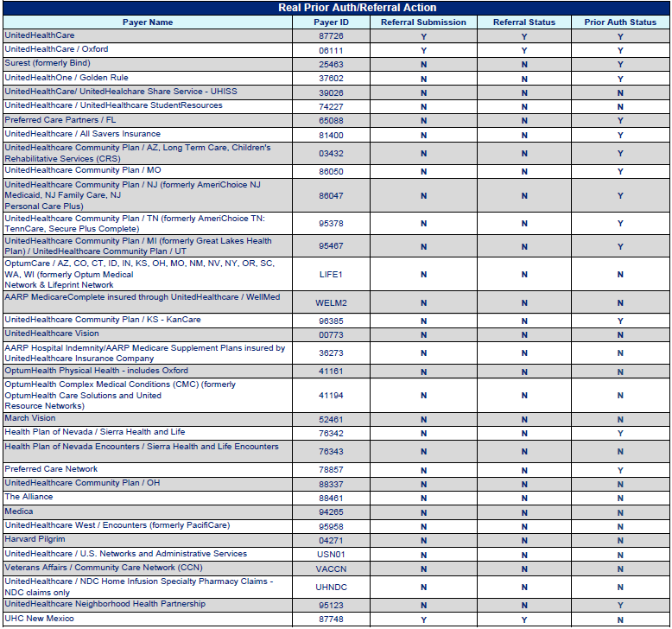Click payer ID USN01
Image resolution: width=672 pixels, height=629 pixels.
pos(331,555)
